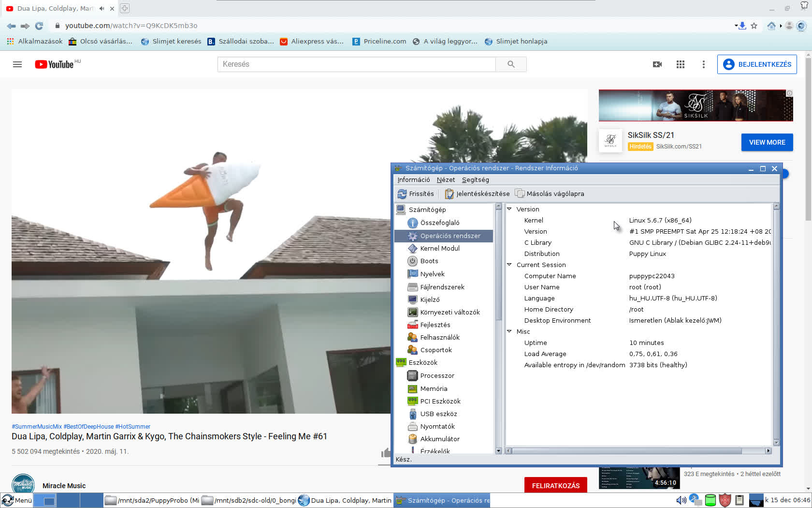Select Fejlesztés tree entry
Image resolution: width=812 pixels, height=508 pixels.
click(435, 325)
